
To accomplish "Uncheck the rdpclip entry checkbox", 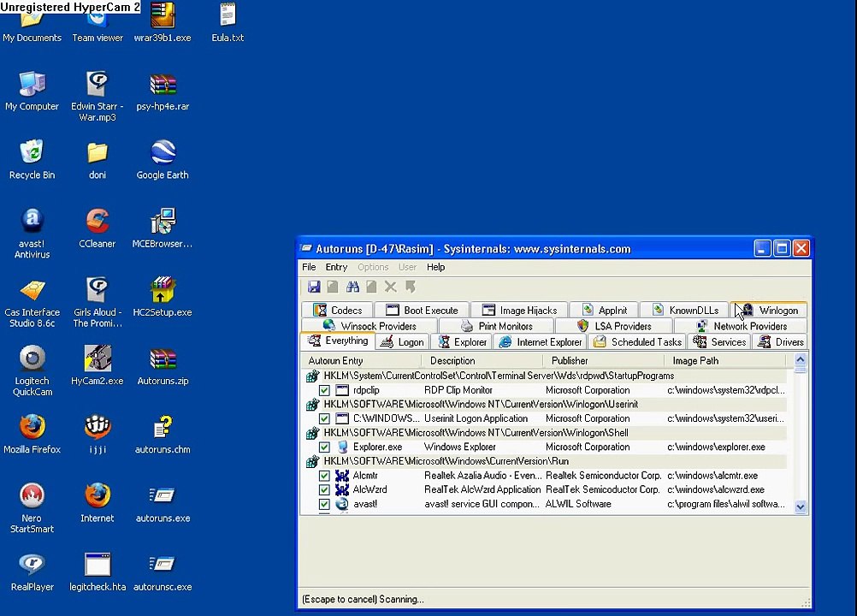I will coord(324,390).
